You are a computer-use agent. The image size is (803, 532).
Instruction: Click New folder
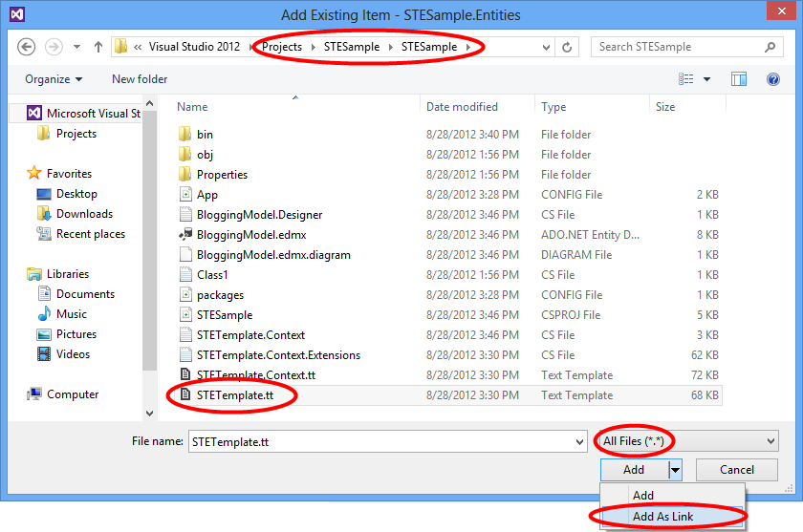140,79
